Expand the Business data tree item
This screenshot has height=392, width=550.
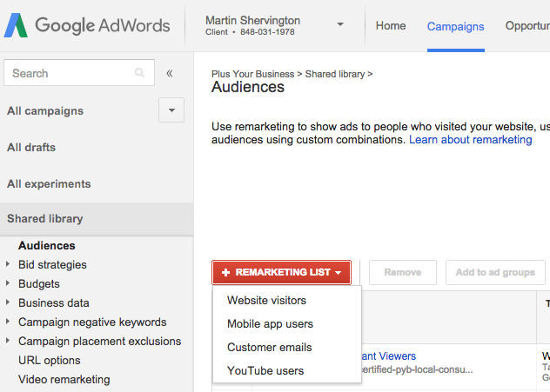point(8,302)
